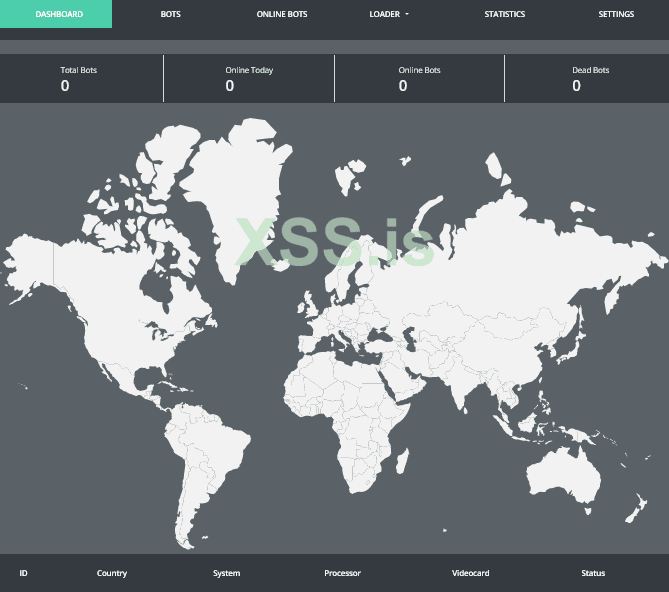This screenshot has height=592, width=669.
Task: Open the Settings tab
Action: click(616, 14)
